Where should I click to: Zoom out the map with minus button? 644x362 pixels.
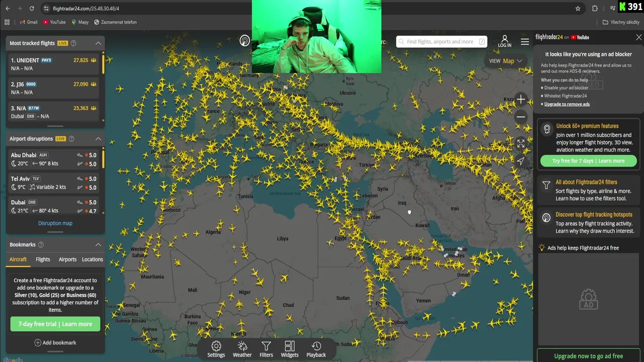[x=521, y=117]
